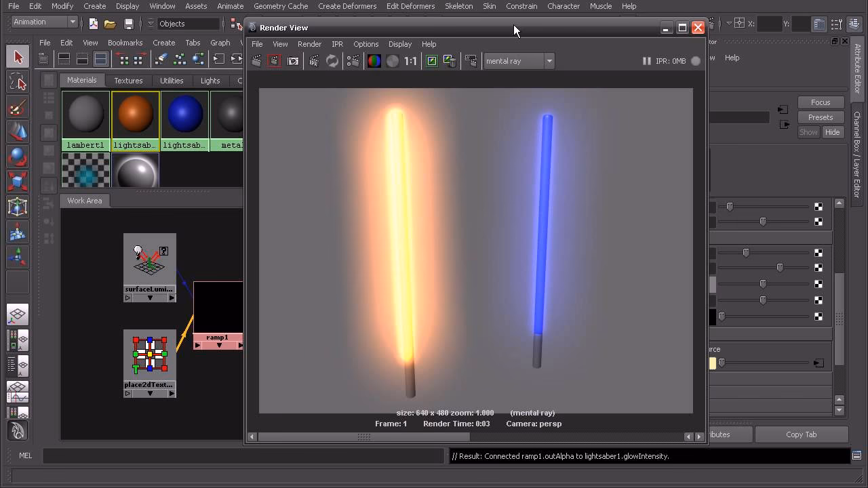Screen dimensions: 868x488
Task: Click the Hide button in Attribute Editor
Action: click(x=832, y=132)
